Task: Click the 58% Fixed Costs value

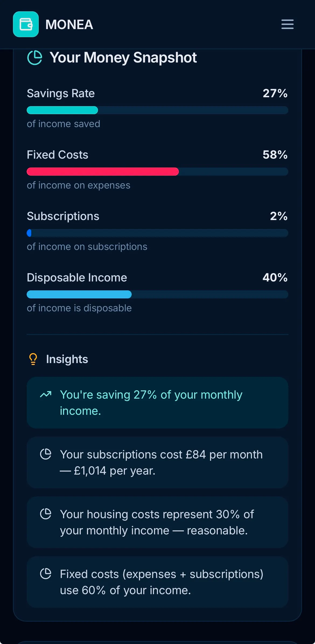Action: click(275, 155)
